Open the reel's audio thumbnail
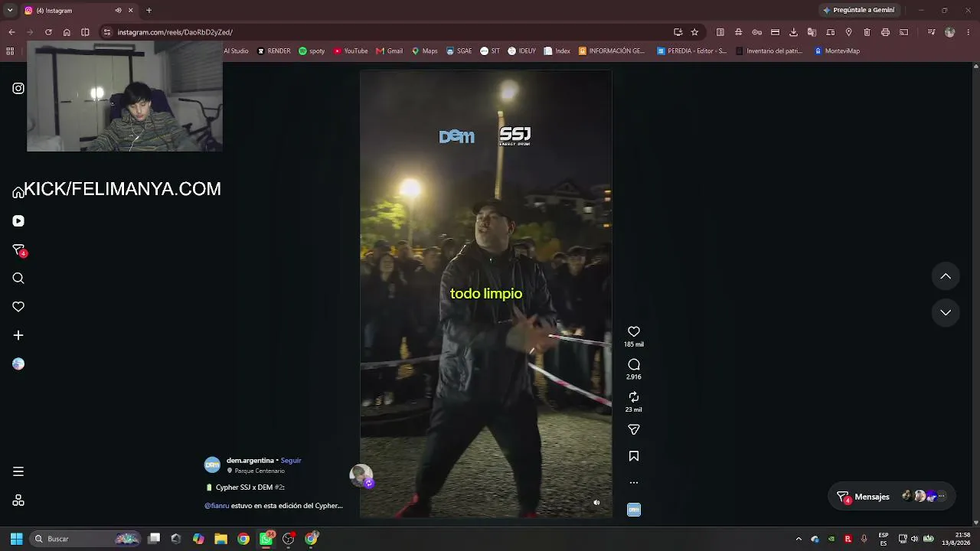 tap(634, 510)
